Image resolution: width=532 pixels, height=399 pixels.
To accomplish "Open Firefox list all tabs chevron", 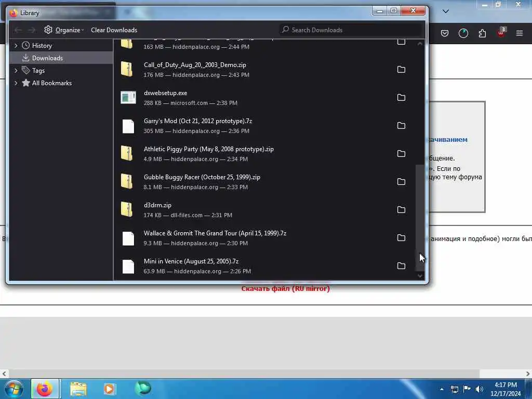I will 446,11.
